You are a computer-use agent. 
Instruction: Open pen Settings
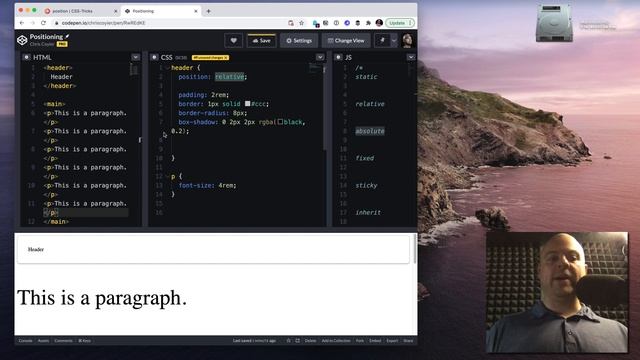pos(299,40)
